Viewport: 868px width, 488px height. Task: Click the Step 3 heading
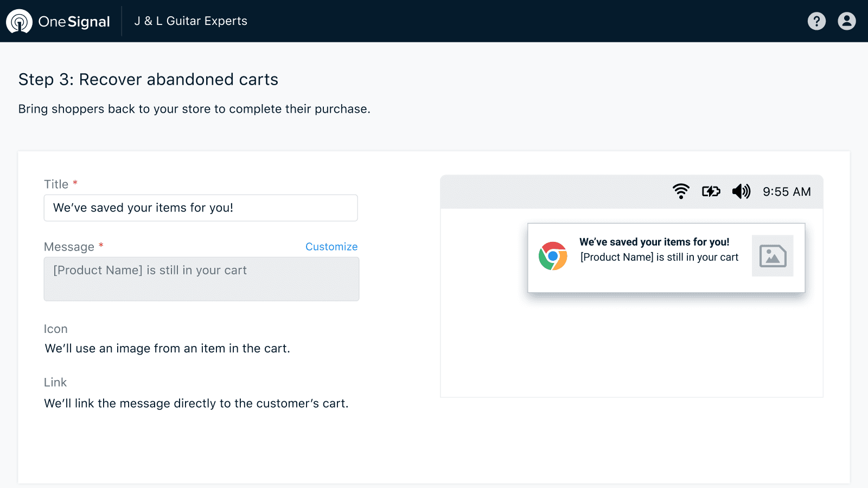(148, 80)
